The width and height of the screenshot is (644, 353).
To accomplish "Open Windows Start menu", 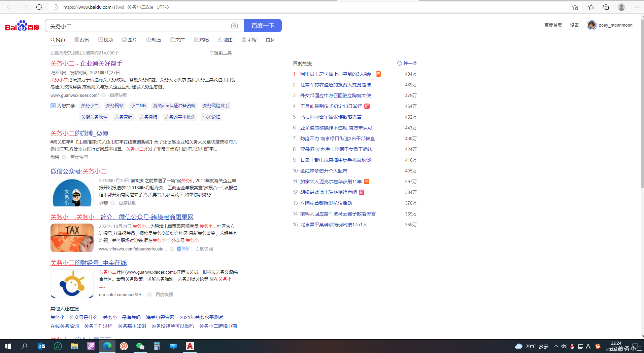I will point(8,346).
